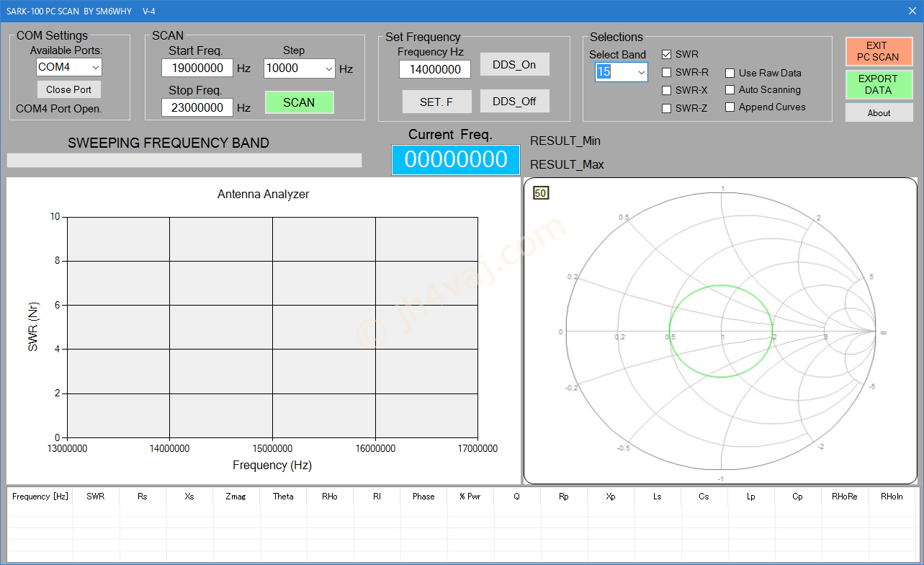This screenshot has width=924, height=565.
Task: Click the % Pwr column header
Action: point(470,496)
